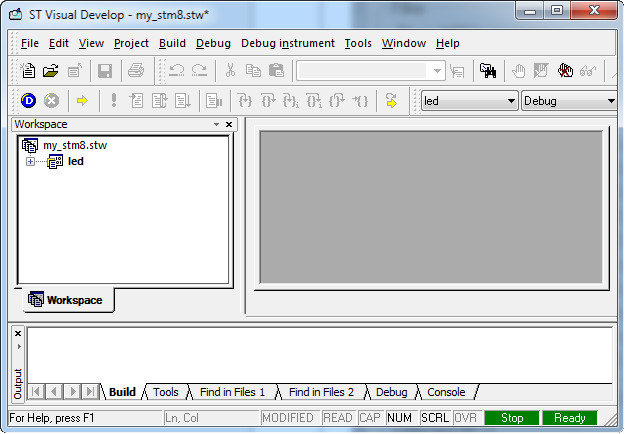
Task: Click the New file icon
Action: tap(28, 71)
